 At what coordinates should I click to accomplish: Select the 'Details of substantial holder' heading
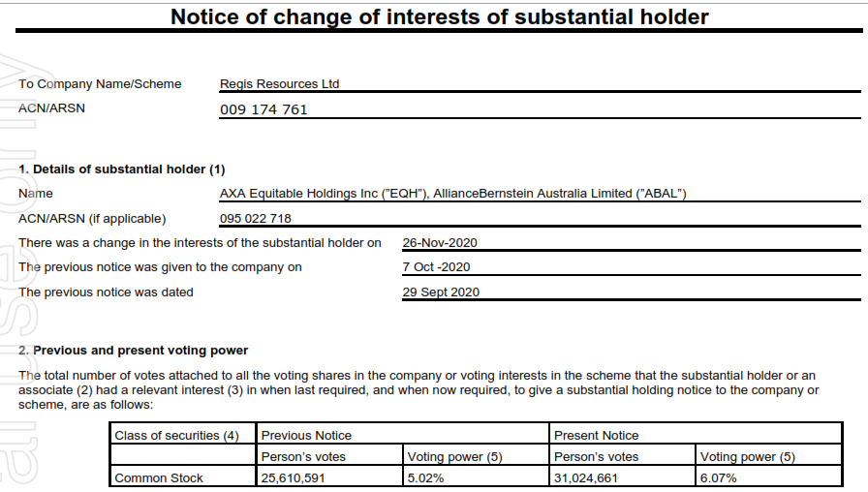[122, 169]
